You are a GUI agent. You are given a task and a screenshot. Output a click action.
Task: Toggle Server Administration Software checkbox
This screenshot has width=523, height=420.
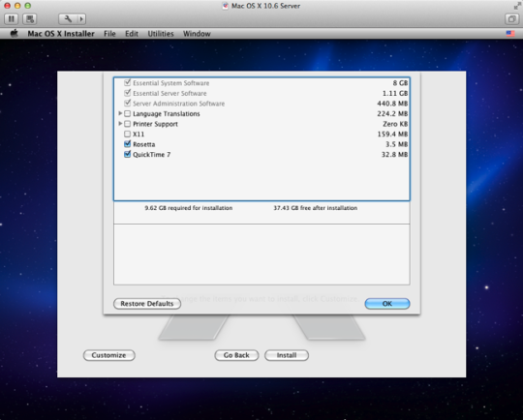pyautogui.click(x=127, y=104)
